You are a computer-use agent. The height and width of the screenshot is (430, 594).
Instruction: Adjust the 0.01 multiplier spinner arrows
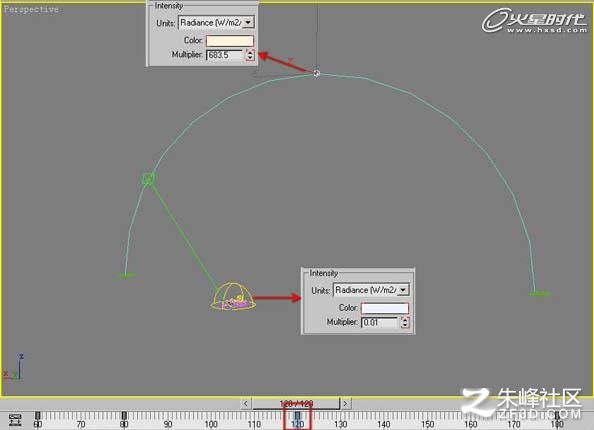click(x=405, y=322)
